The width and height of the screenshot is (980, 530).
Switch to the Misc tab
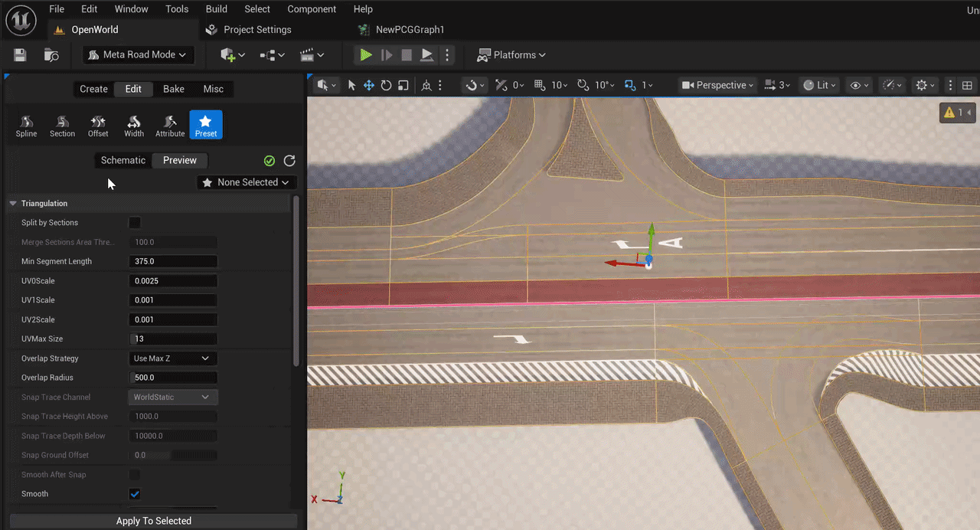[214, 89]
